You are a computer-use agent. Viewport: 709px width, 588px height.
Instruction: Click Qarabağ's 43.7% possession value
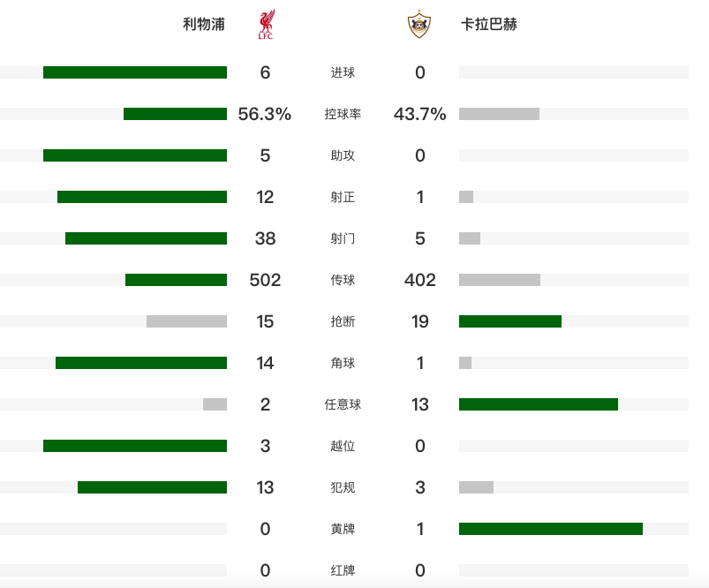[x=420, y=114]
